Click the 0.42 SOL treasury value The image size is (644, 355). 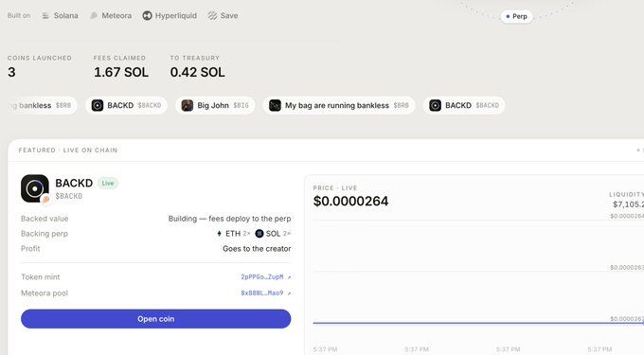pyautogui.click(x=198, y=72)
